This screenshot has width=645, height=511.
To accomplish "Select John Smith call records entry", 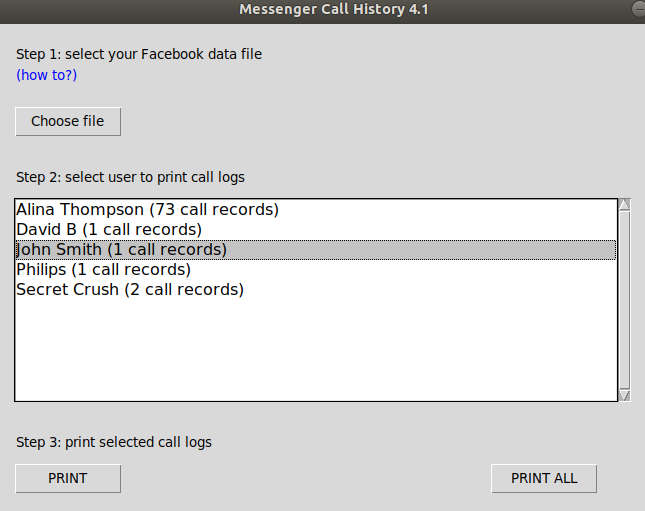I will [x=121, y=250].
